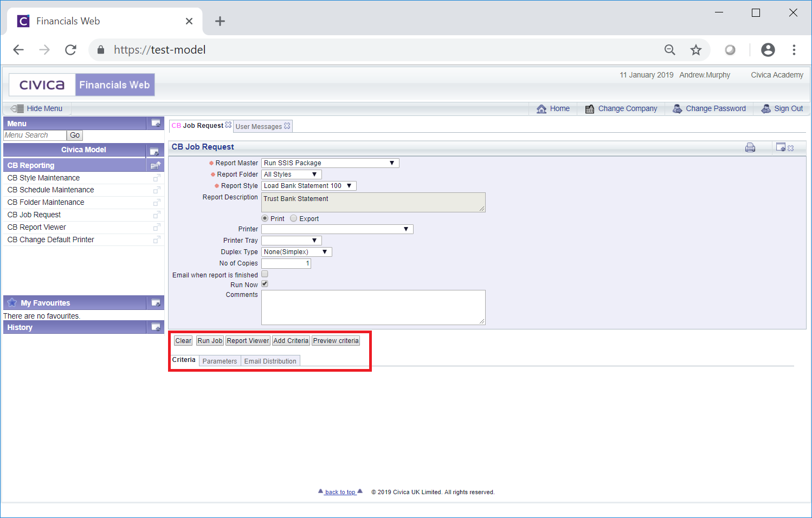Select the CB Job Request tab

tap(197, 126)
